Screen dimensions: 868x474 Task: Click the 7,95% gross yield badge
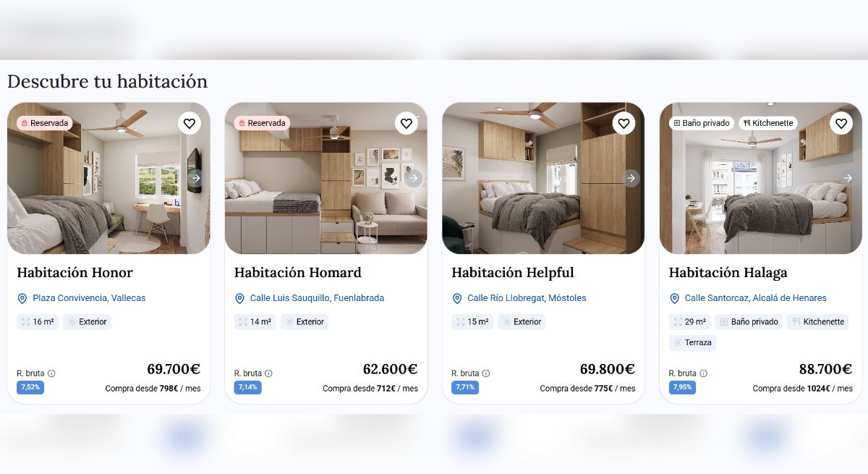tap(682, 387)
